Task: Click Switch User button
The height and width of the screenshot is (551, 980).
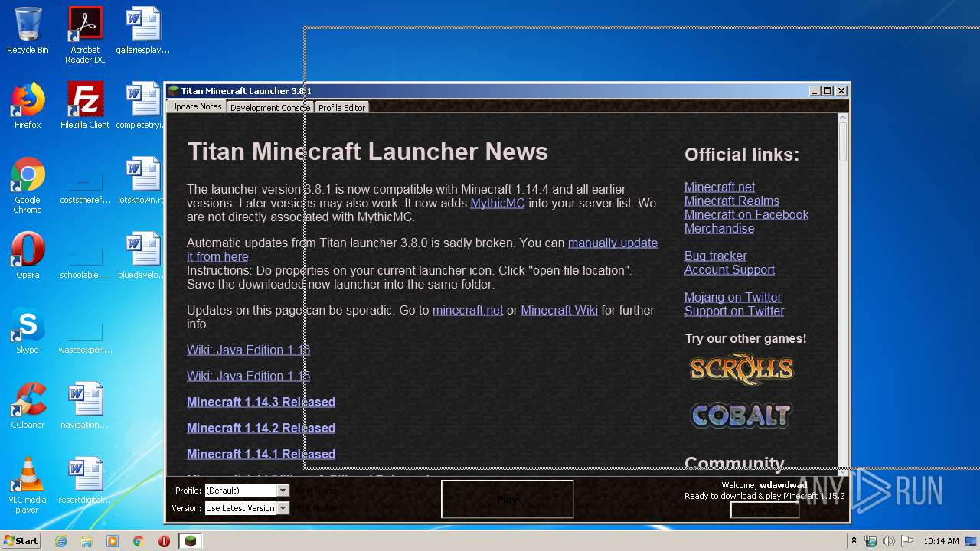Action: tap(765, 510)
